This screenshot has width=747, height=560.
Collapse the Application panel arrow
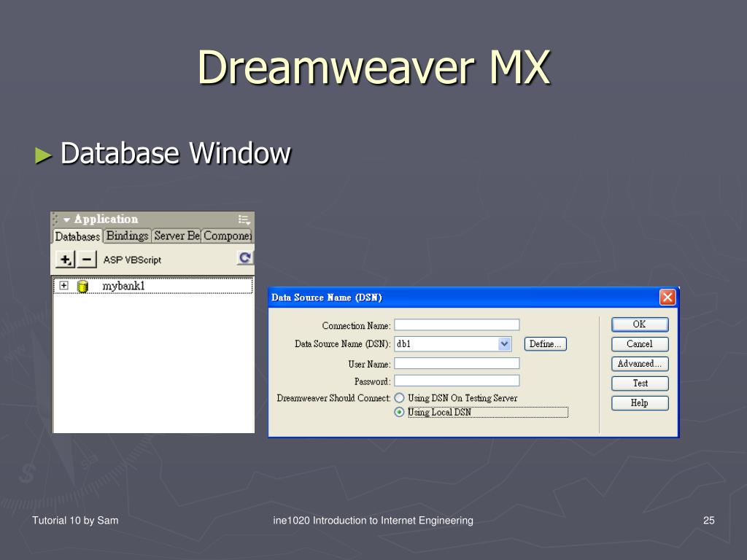tap(66, 219)
